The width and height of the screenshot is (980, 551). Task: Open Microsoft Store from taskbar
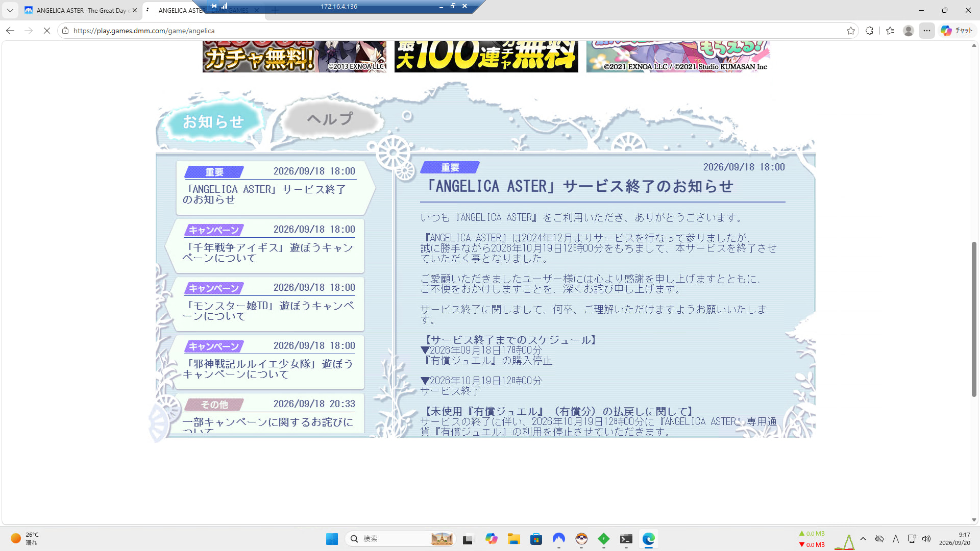[536, 539]
